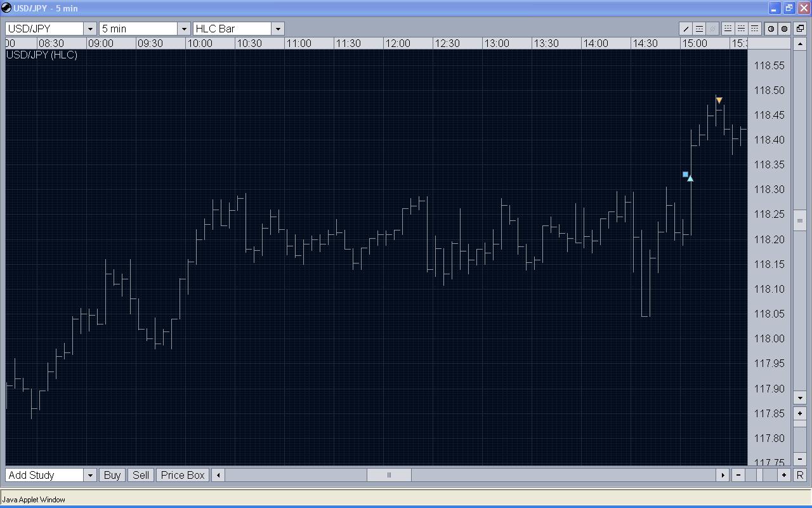Open the Price Box
The width and height of the screenshot is (812, 508).
pyautogui.click(x=183, y=475)
